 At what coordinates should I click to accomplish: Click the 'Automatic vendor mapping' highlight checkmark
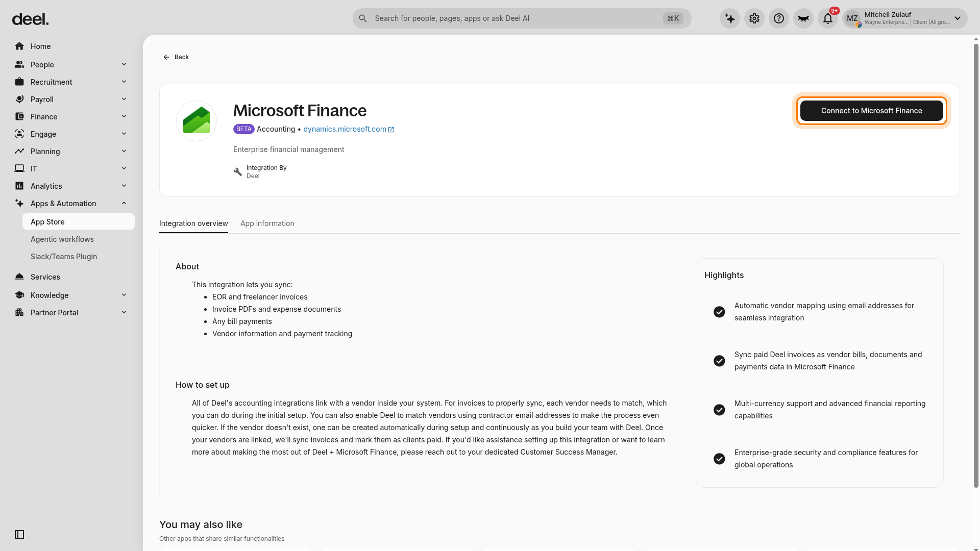pyautogui.click(x=719, y=312)
